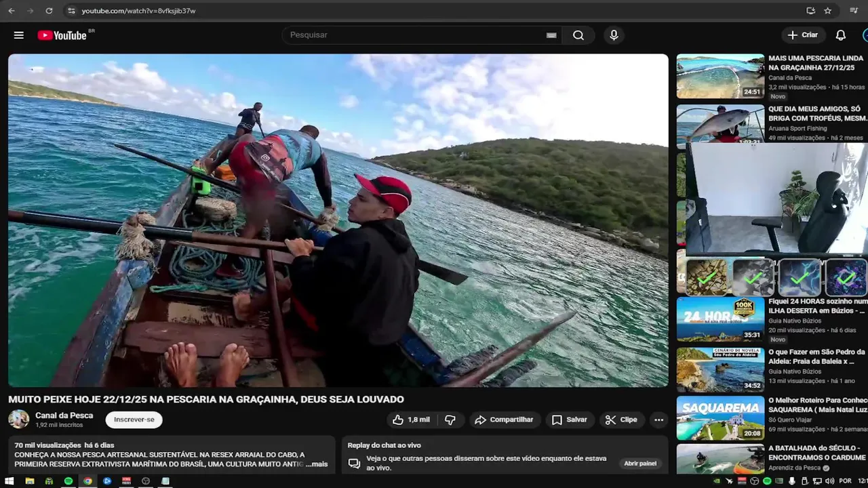Open MAIS UMA PESCARIA LINDA video thumbnail
This screenshot has height=488, width=868.
[x=720, y=76]
